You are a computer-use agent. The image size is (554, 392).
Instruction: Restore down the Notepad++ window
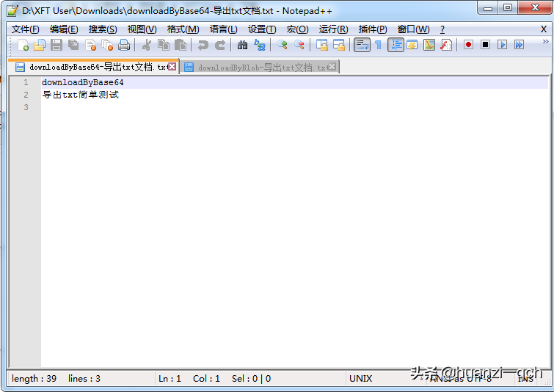[508, 8]
